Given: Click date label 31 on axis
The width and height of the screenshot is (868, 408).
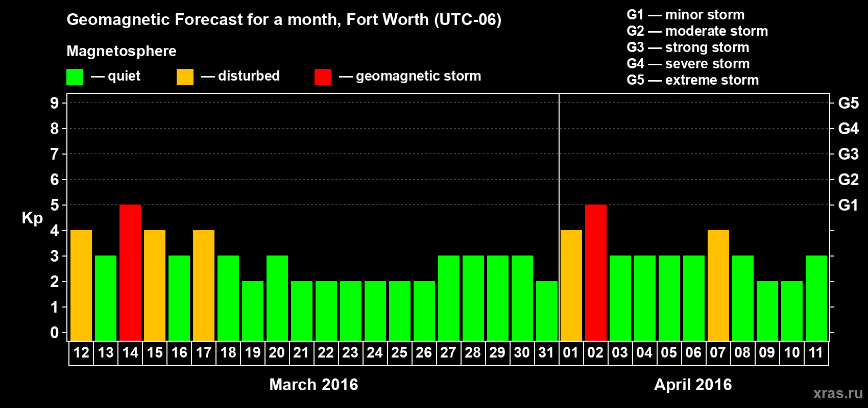Looking at the screenshot, I should point(546,352).
